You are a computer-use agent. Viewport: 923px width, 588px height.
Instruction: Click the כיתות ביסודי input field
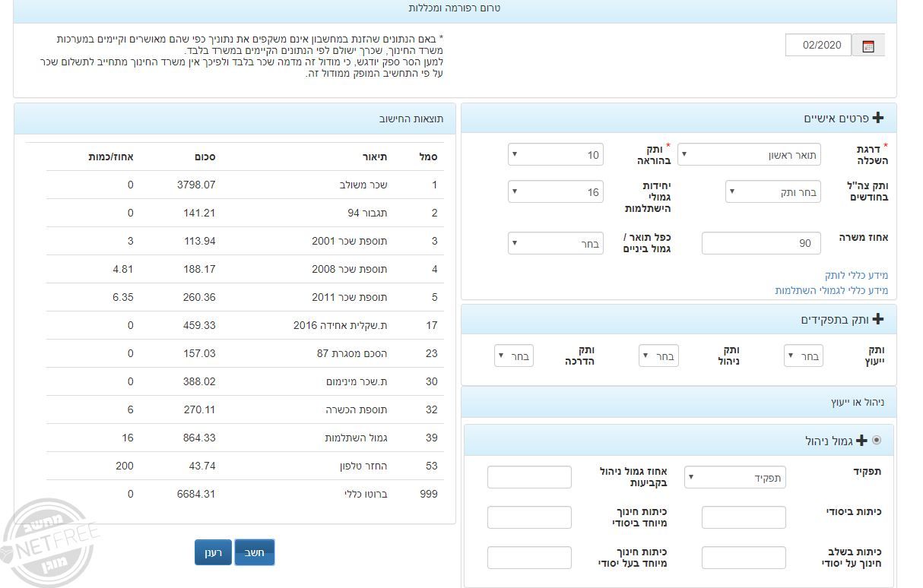point(744,517)
